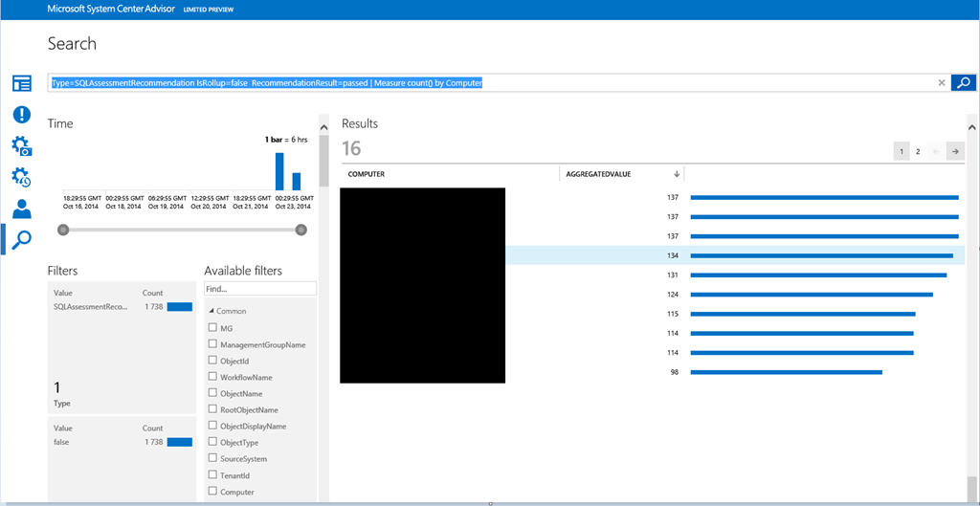Go to next results page arrow

pyautogui.click(x=955, y=151)
